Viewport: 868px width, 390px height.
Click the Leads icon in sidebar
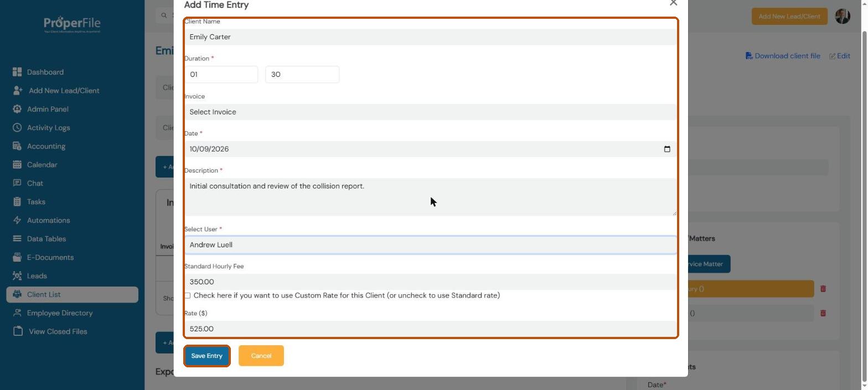[17, 276]
